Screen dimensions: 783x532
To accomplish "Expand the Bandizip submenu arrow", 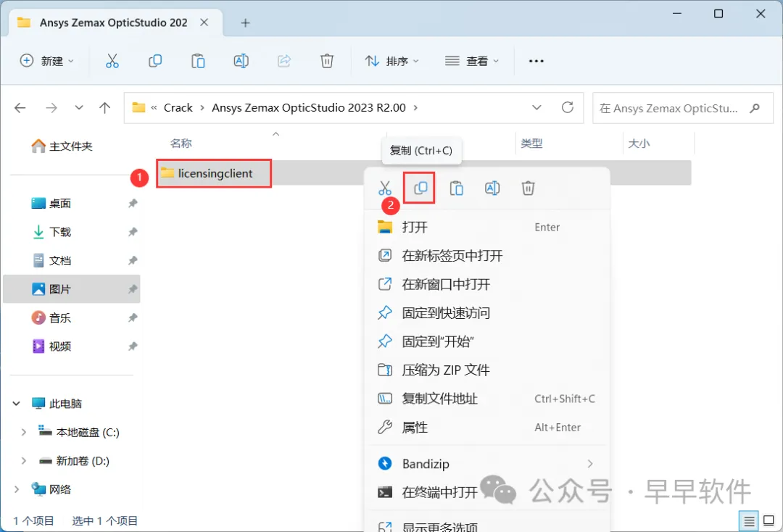I will [590, 464].
